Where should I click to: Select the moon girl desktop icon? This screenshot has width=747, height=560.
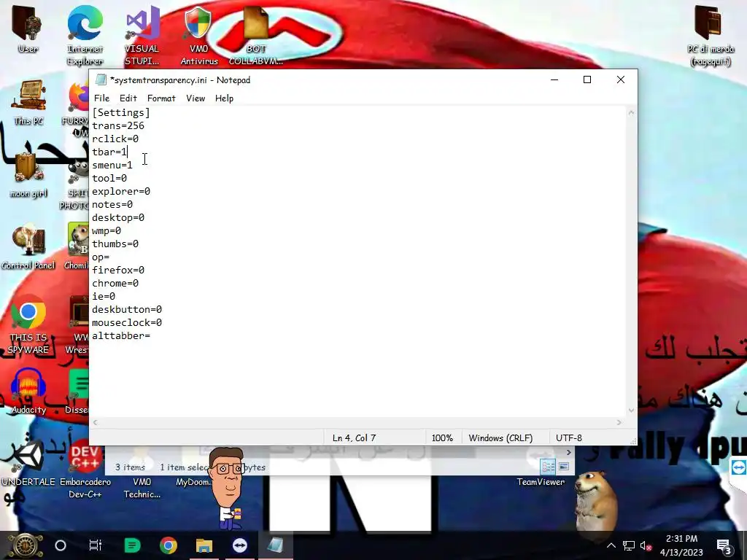pyautogui.click(x=28, y=174)
